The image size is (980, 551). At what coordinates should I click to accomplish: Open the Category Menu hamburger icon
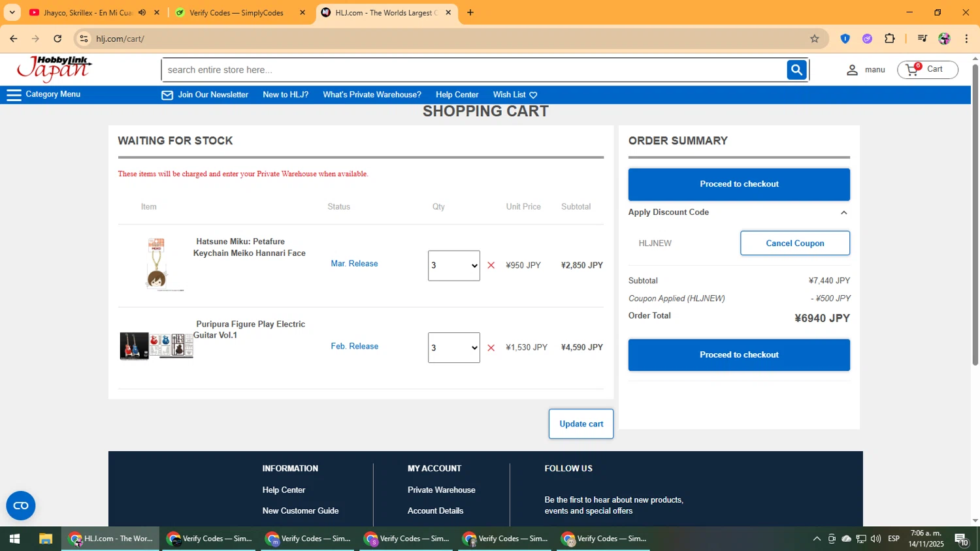click(14, 95)
